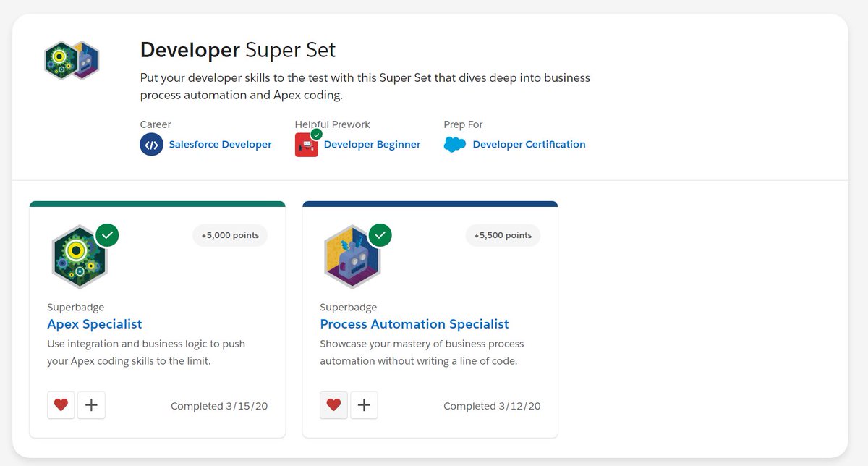Click Process Automation Specialist completed checkmark

point(380,234)
